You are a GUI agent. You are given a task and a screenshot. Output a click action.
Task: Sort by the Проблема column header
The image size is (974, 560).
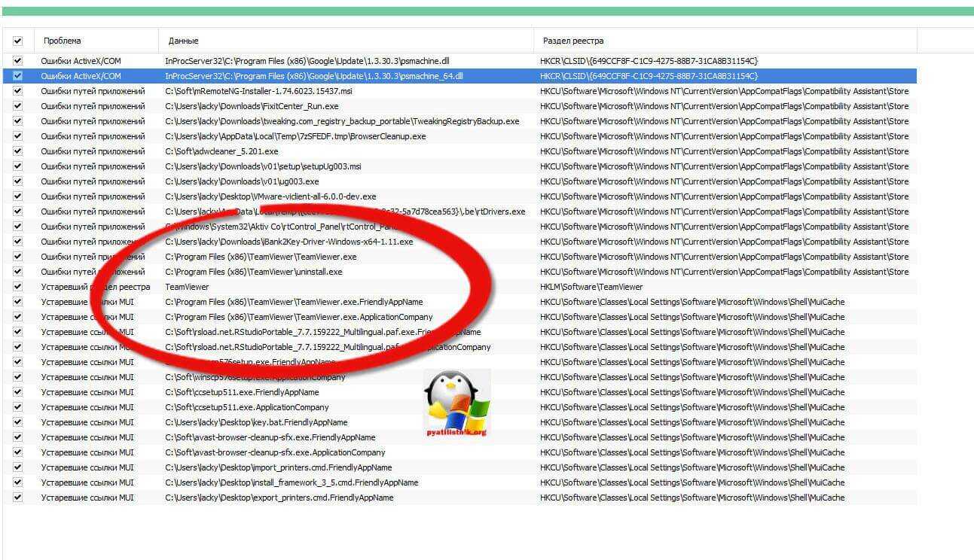(x=63, y=41)
